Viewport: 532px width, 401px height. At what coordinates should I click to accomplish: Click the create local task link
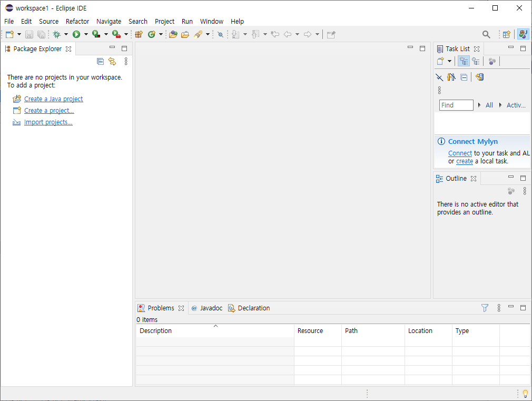[465, 161]
